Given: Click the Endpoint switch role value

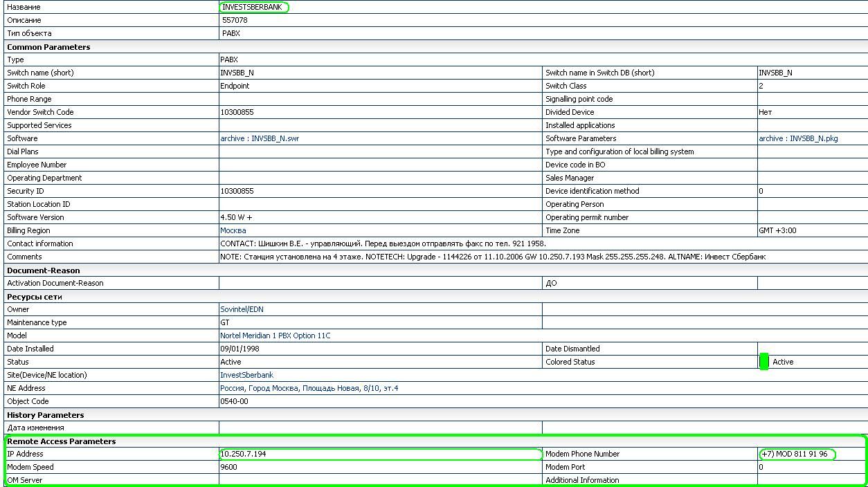Looking at the screenshot, I should [x=235, y=86].
